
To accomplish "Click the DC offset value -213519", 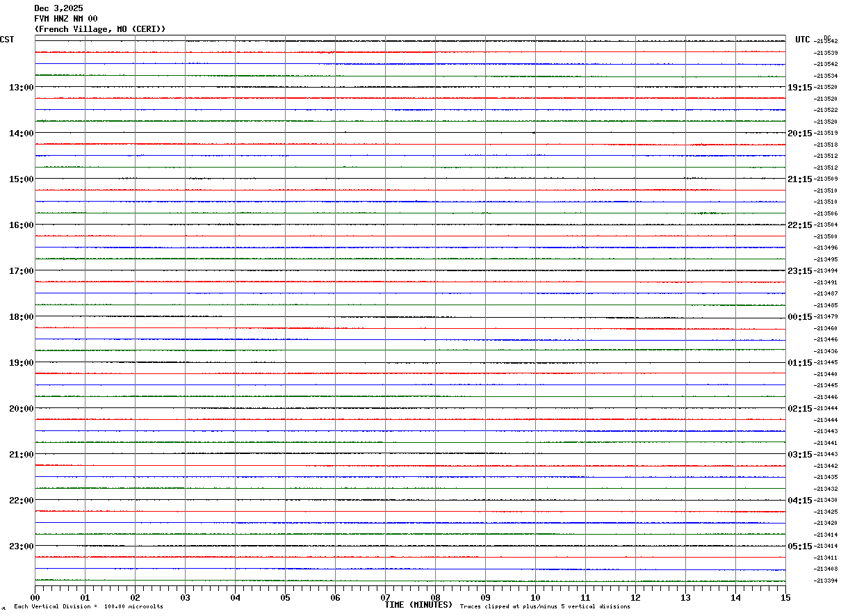I will click(x=826, y=133).
